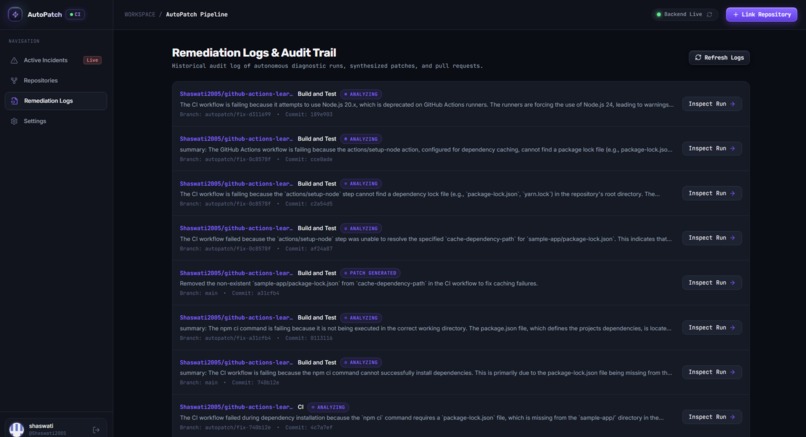Open repository link in the CI workflow row

236,407
